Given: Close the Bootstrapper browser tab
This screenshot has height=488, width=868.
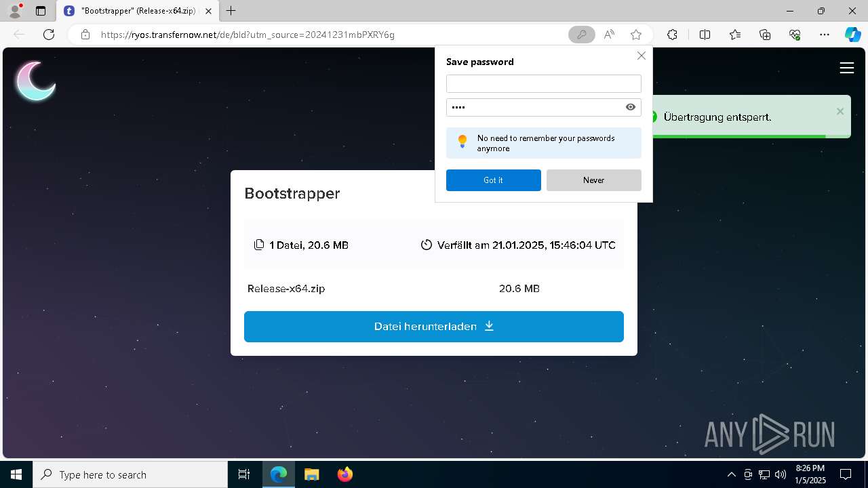Looking at the screenshot, I should click(x=209, y=11).
